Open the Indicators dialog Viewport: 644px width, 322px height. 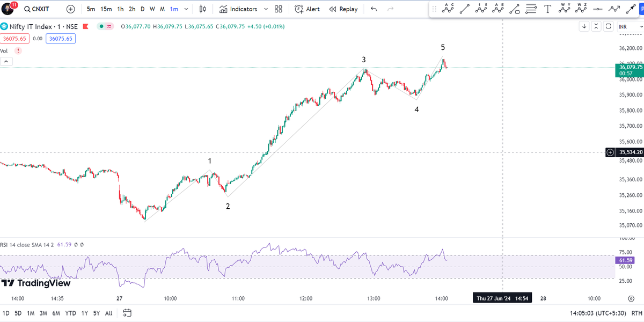pos(238,9)
